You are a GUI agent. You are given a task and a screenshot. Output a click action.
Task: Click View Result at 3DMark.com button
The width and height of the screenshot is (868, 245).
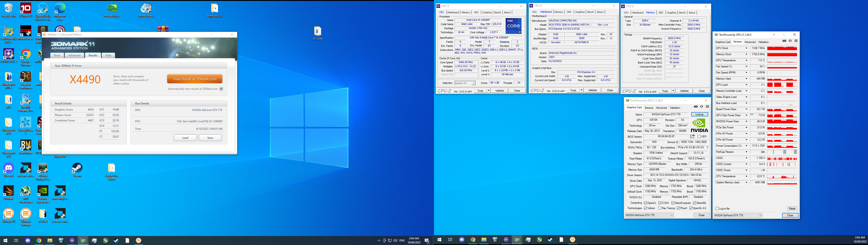195,79
